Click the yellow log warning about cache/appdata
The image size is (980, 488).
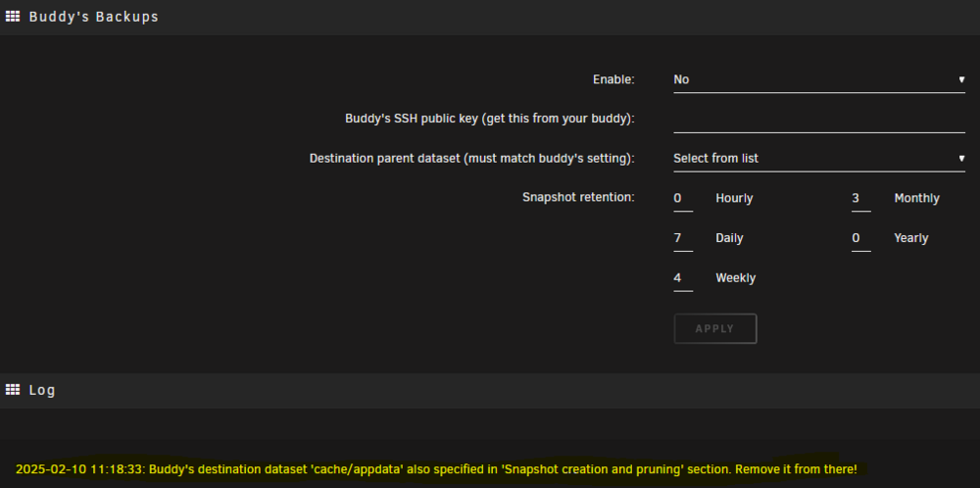tap(436, 468)
